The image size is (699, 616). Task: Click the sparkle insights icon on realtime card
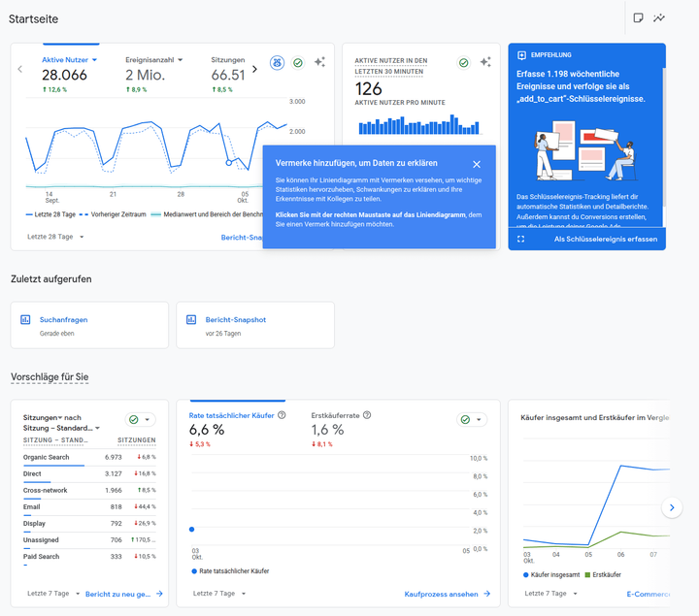point(484,62)
